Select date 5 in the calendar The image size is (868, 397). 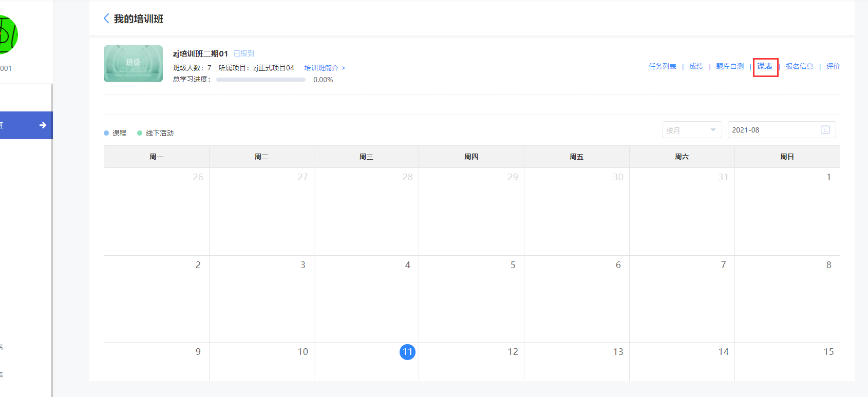tap(513, 265)
